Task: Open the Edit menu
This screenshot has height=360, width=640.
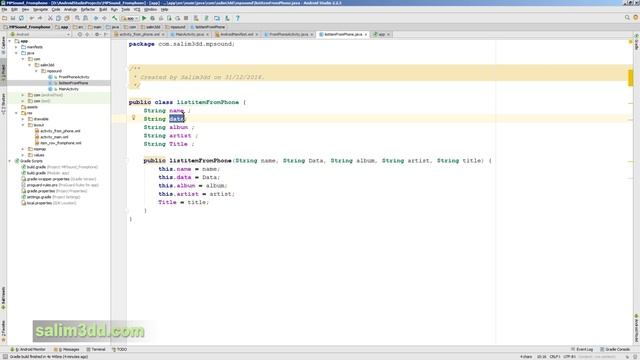Action: coord(14,9)
